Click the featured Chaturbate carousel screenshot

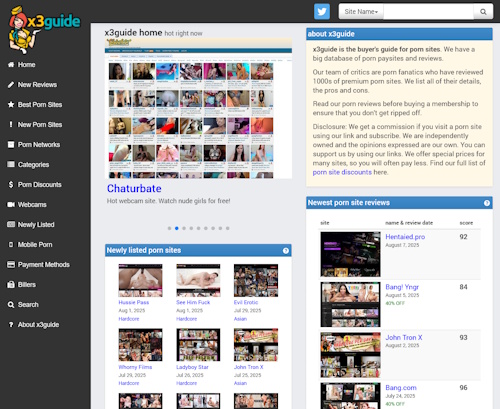pyautogui.click(x=198, y=108)
